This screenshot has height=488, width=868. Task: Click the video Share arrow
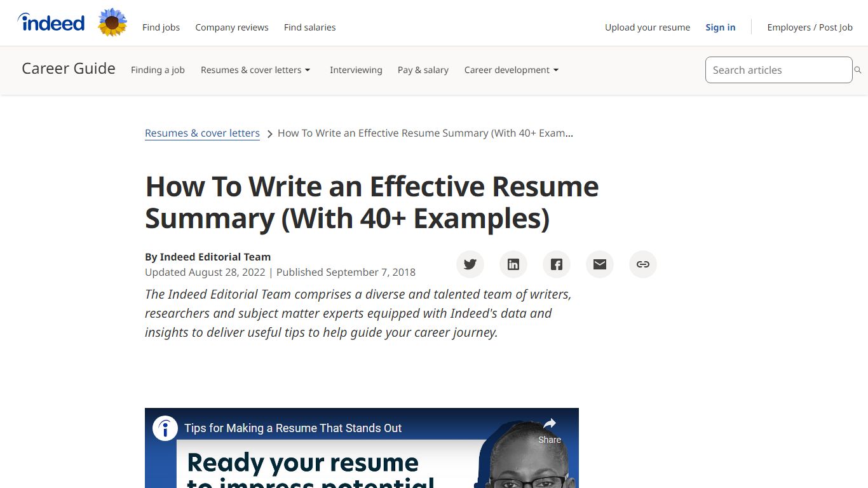(x=550, y=430)
